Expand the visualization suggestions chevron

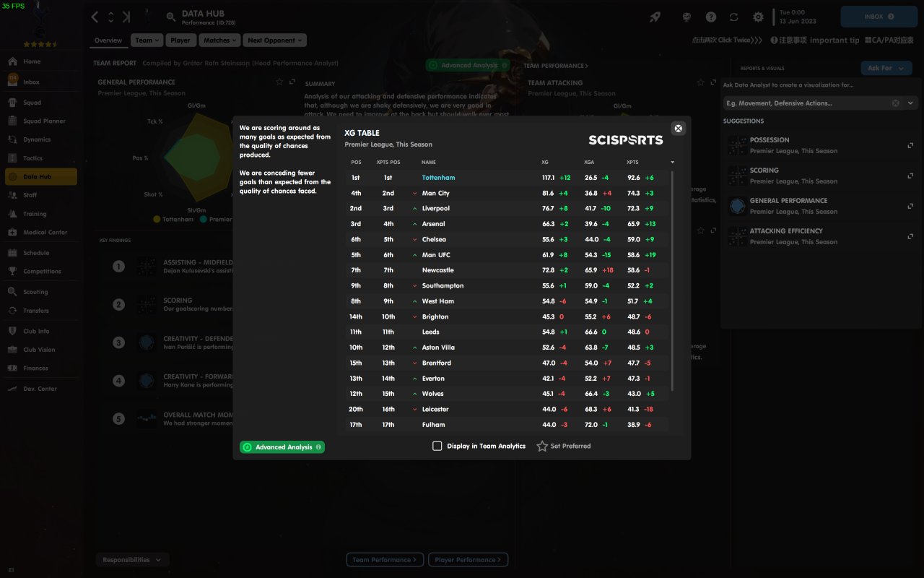(910, 103)
